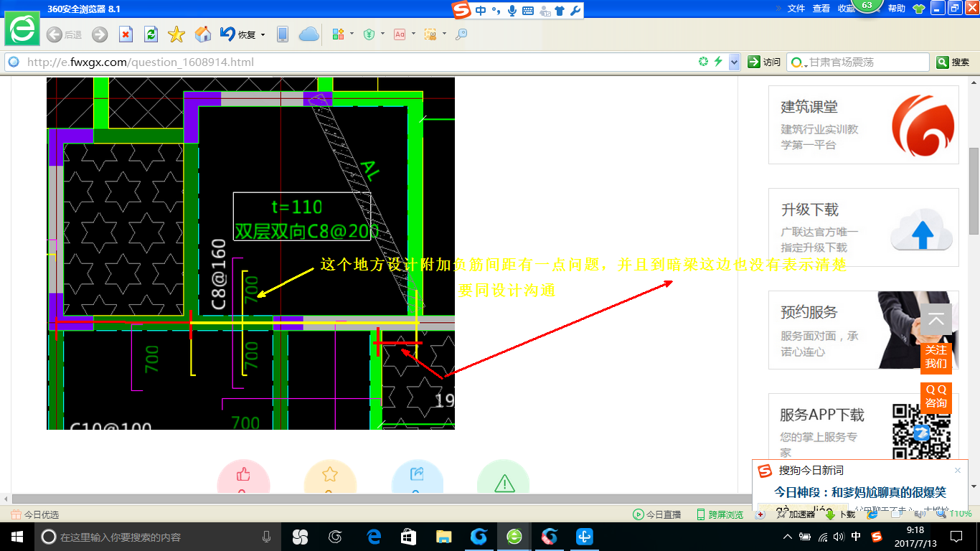Toggle Sogou 中 Chinese/English mode
This screenshot has width=980, height=551.
click(480, 10)
